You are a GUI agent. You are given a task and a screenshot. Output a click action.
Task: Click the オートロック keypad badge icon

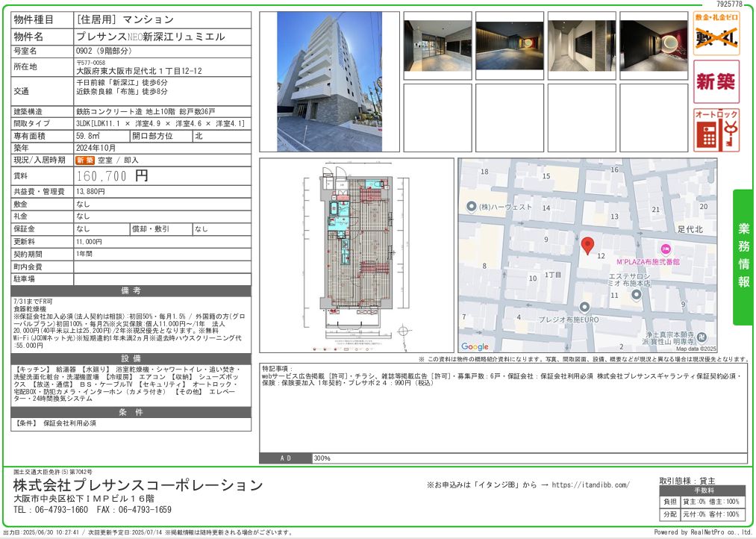(716, 130)
